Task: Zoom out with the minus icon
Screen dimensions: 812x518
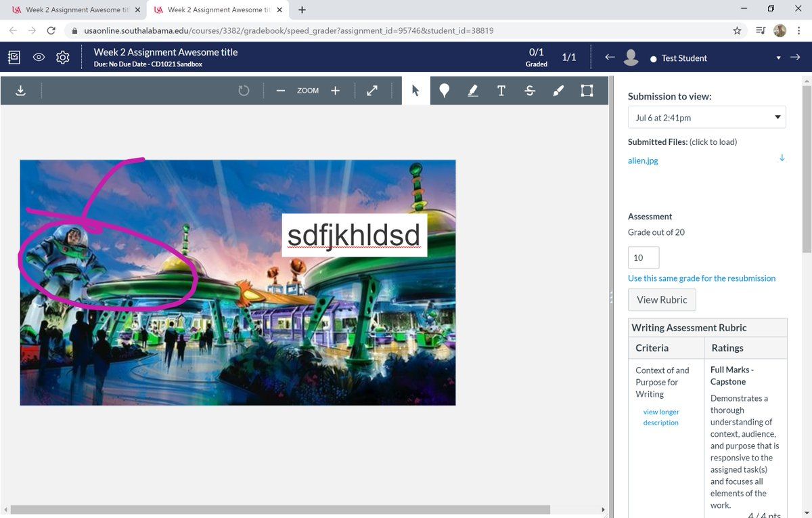Action: [280, 91]
